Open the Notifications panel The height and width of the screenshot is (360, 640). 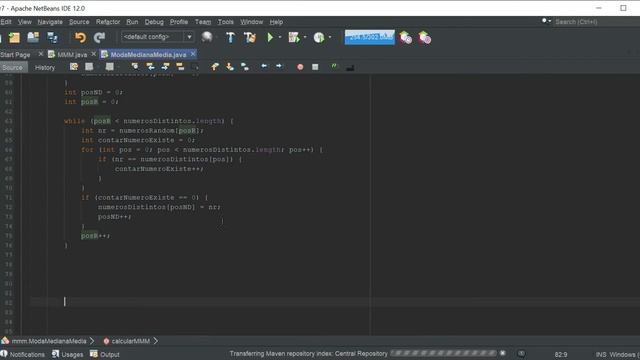pyautogui.click(x=22, y=354)
